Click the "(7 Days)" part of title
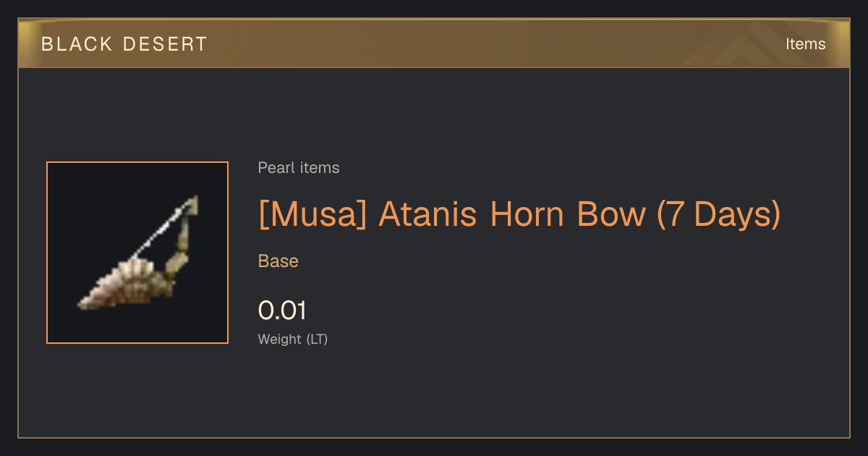Image resolution: width=868 pixels, height=456 pixels. (x=718, y=214)
